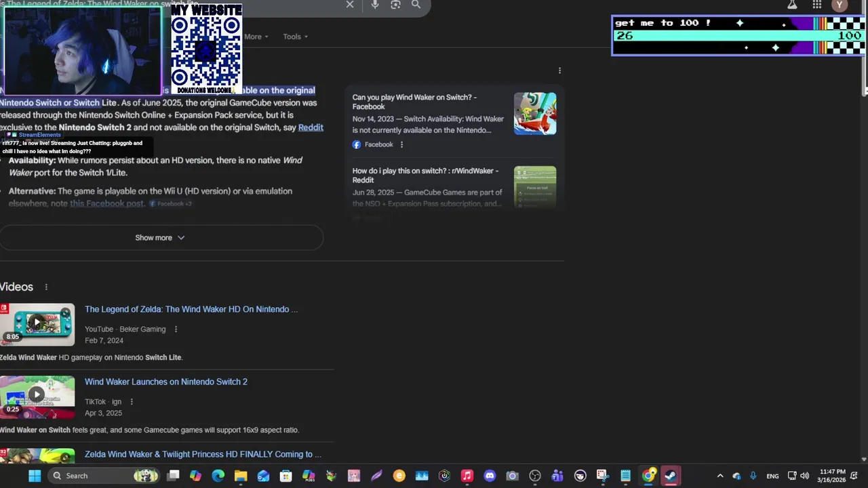Open Steam from taskbar
The width and height of the screenshot is (868, 488).
click(671, 476)
